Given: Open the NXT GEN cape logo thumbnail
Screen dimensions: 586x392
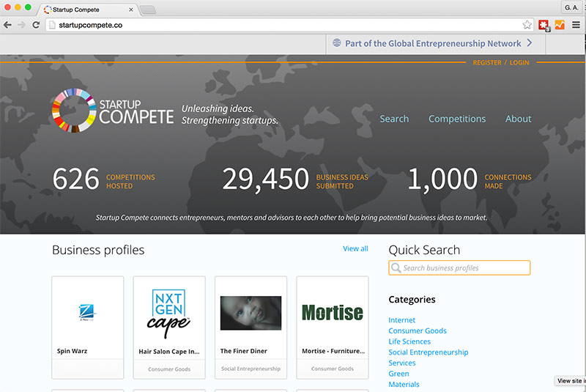Looking at the screenshot, I should pyautogui.click(x=168, y=314).
